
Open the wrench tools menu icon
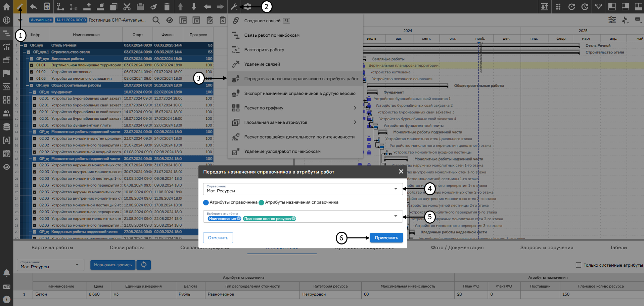click(x=234, y=7)
